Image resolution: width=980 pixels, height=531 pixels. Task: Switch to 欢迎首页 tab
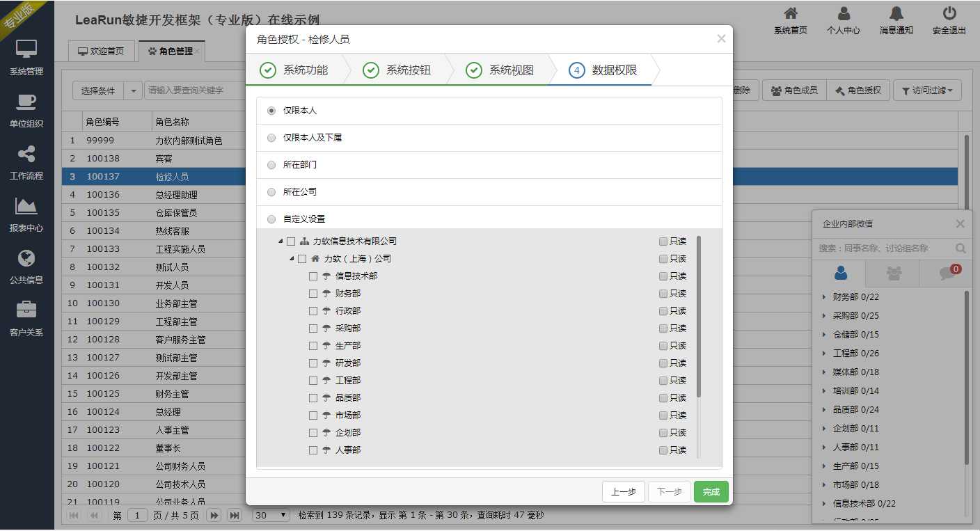(101, 51)
